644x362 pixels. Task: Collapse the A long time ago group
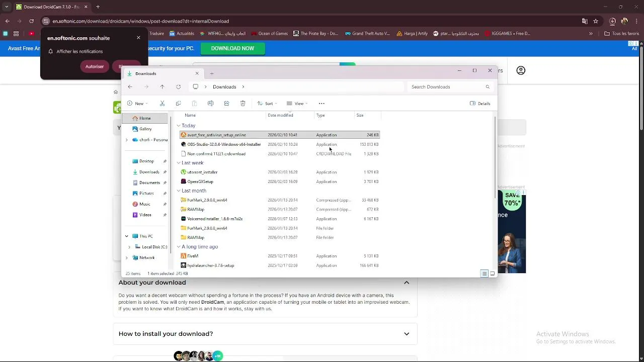point(179,247)
